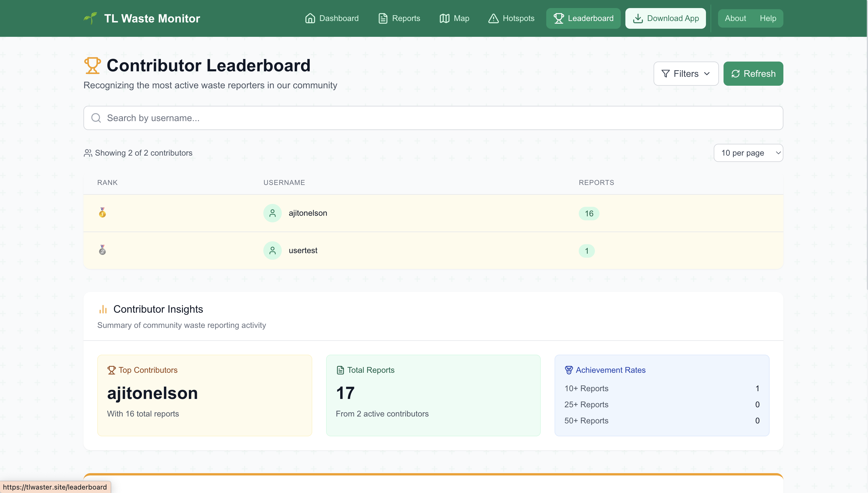This screenshot has width=868, height=493.
Task: Click the Achievement Rates medal icon
Action: click(x=569, y=370)
